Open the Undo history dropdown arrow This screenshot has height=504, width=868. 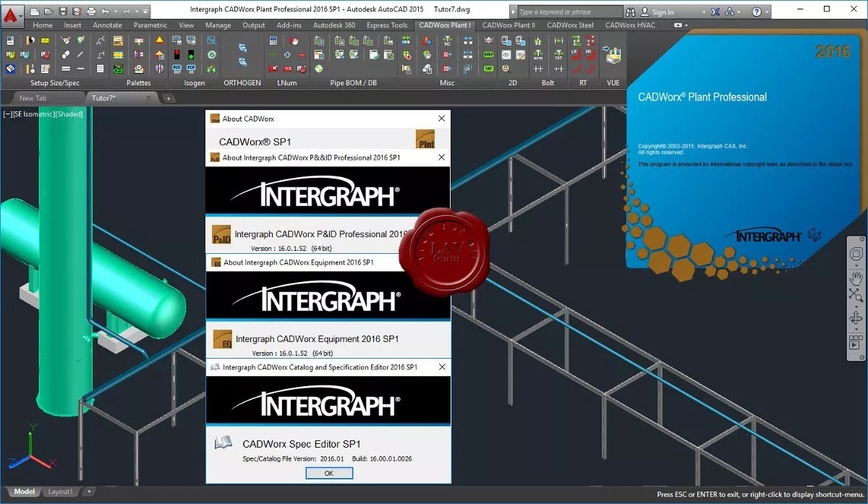tap(116, 12)
